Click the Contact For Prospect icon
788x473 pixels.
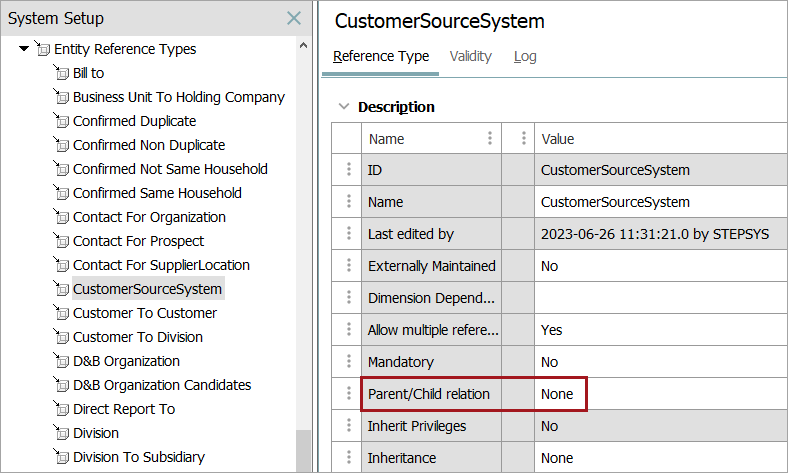pos(61,241)
